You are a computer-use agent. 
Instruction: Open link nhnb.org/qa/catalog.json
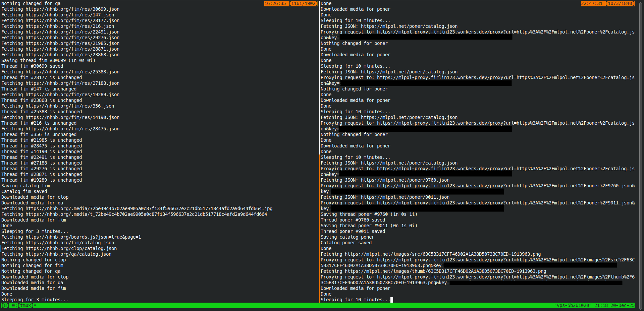click(68, 254)
